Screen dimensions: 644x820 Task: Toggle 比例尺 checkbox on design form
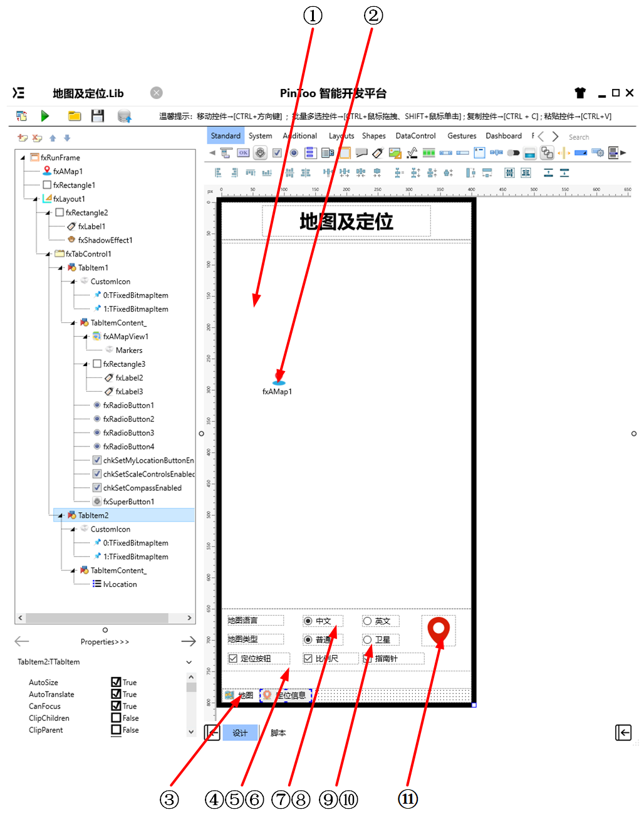pyautogui.click(x=308, y=658)
